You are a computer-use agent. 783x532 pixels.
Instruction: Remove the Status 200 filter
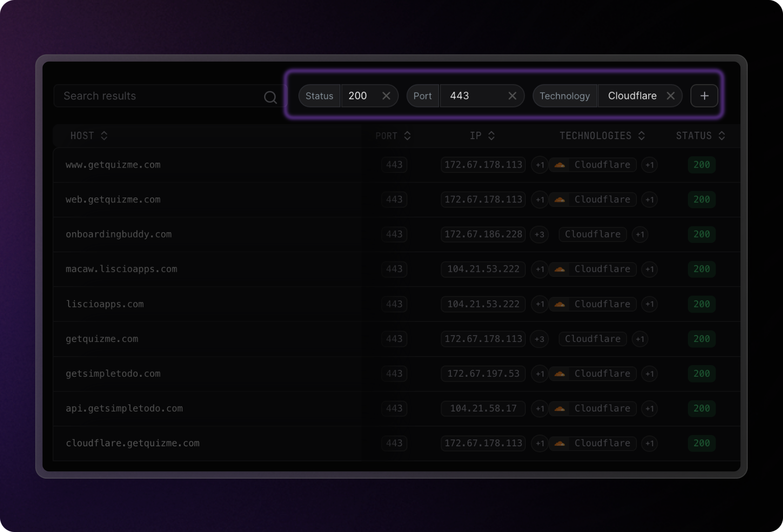(x=386, y=96)
